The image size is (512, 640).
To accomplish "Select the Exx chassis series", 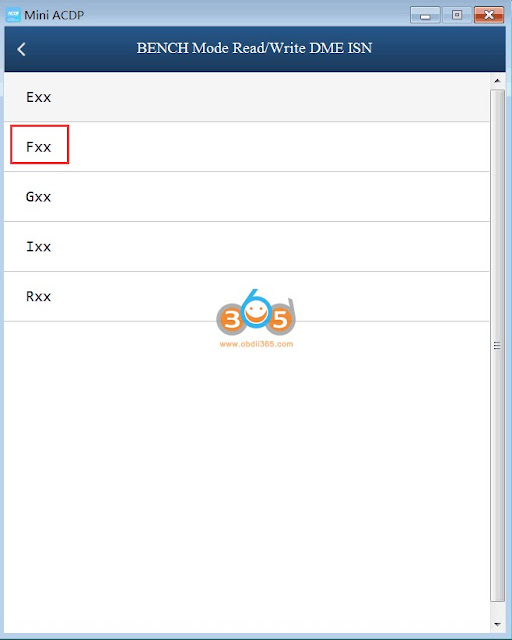I will tap(247, 97).
